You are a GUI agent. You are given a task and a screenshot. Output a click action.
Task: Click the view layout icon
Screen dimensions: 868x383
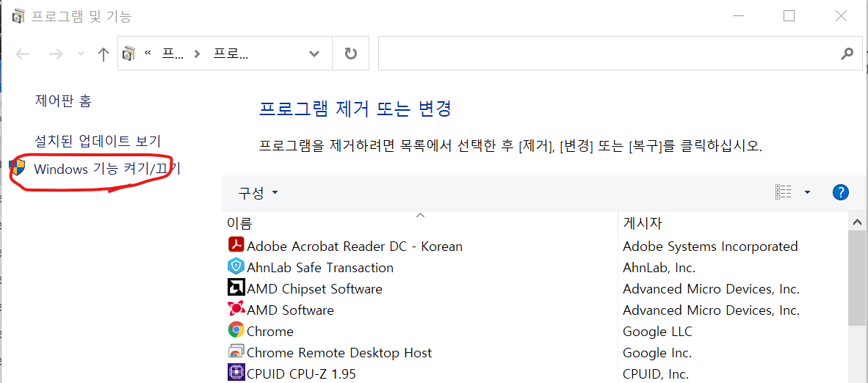(784, 192)
